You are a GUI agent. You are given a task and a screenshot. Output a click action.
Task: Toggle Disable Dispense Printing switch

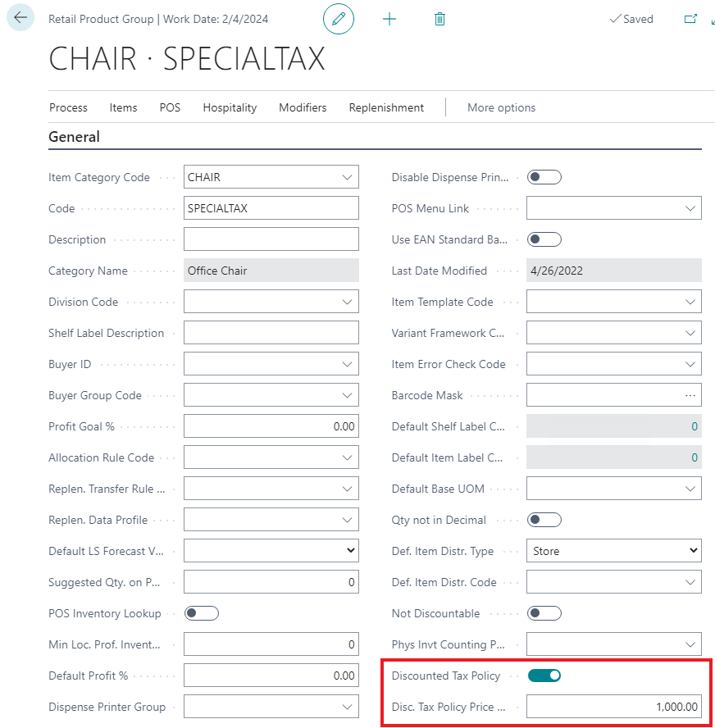point(544,177)
